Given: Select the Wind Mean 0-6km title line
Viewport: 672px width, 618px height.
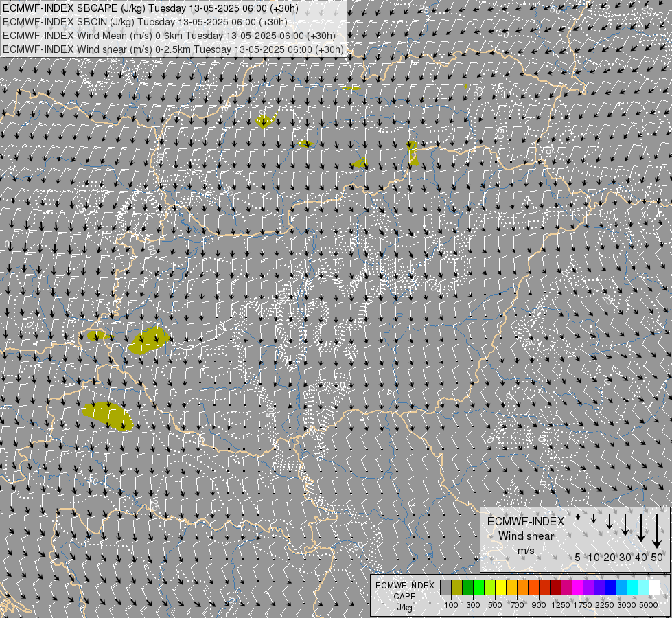Looking at the screenshot, I should tap(169, 36).
